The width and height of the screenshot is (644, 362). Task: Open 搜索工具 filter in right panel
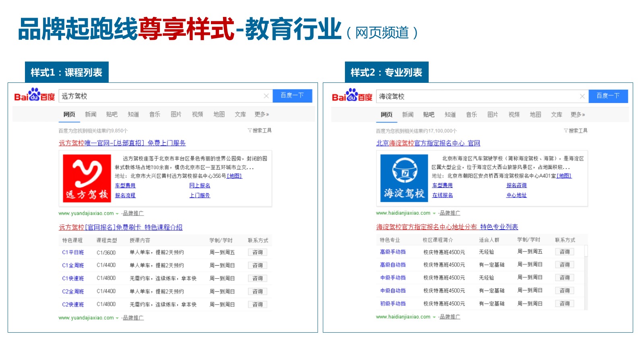click(576, 131)
